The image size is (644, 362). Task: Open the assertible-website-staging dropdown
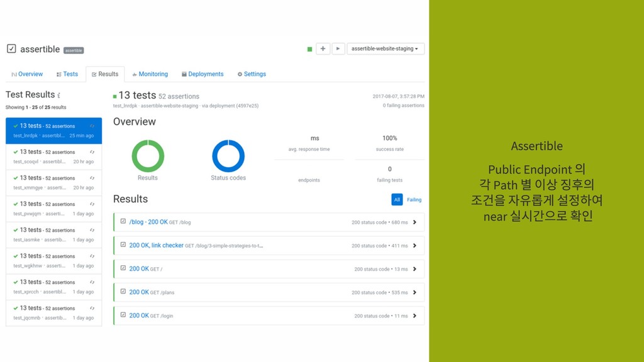pyautogui.click(x=386, y=49)
